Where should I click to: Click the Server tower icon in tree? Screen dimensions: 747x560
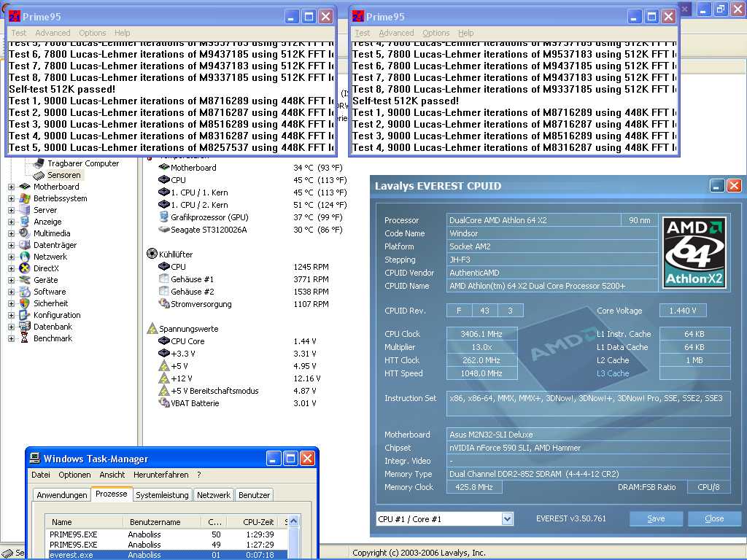25,210
